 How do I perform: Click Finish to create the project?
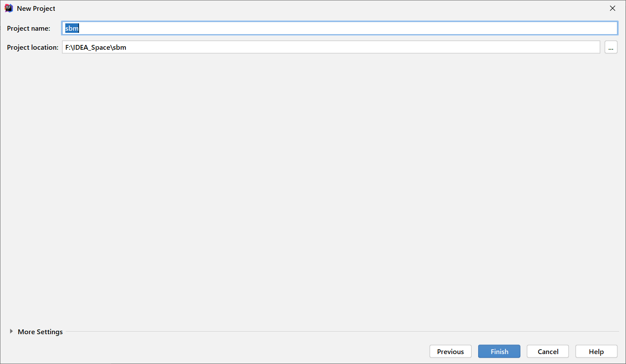click(499, 351)
